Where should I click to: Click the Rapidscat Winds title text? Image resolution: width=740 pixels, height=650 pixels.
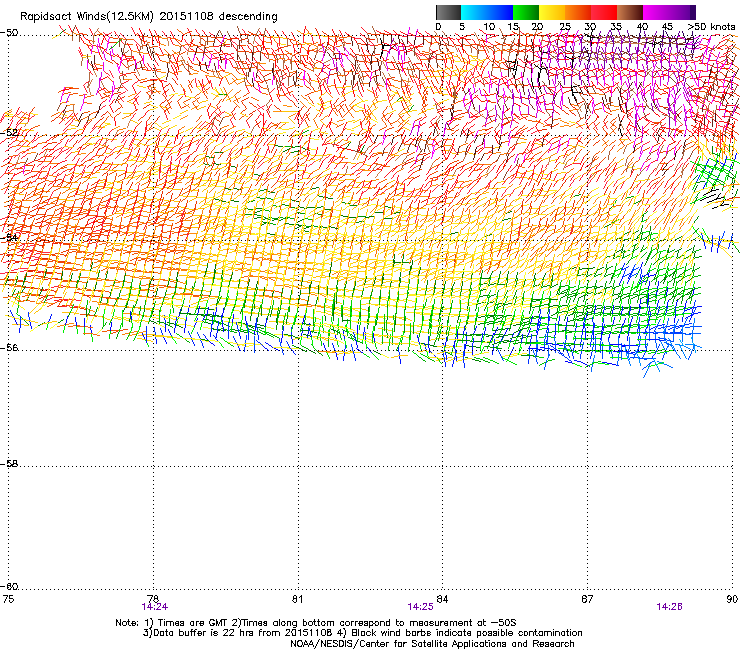tap(149, 16)
